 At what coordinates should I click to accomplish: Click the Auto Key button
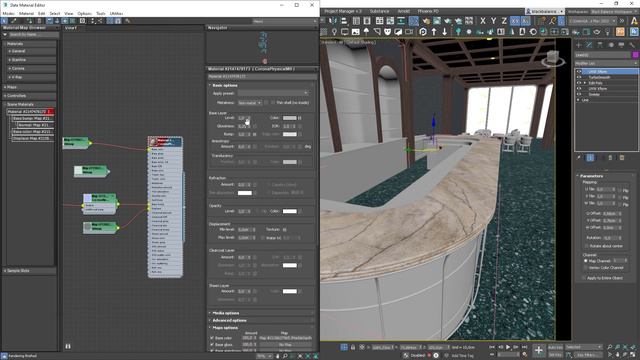click(x=555, y=347)
